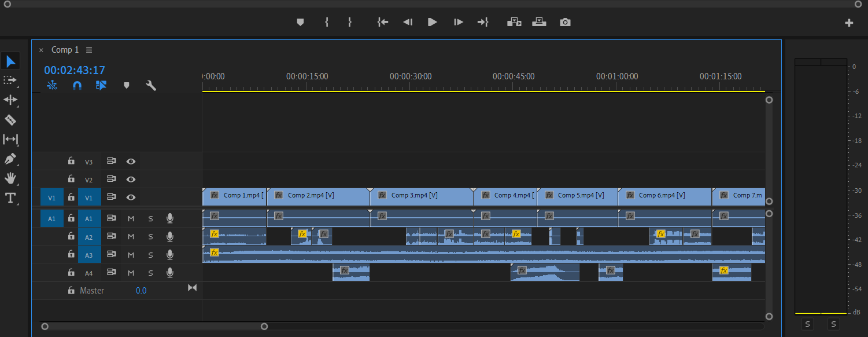Viewport: 868px width, 337px height.
Task: Add marker in timeline header
Action: [x=126, y=85]
